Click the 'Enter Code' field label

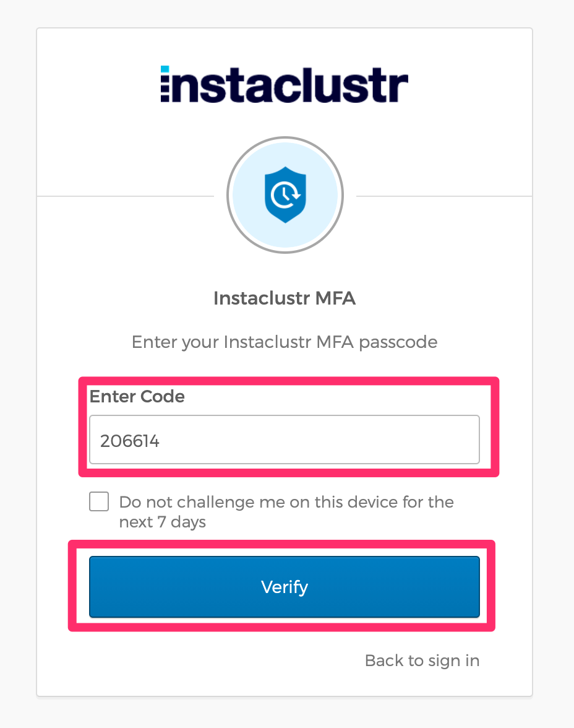137,396
